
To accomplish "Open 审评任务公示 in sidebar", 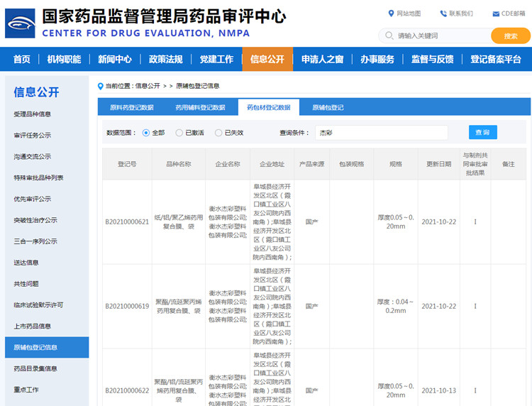I will coord(32,136).
